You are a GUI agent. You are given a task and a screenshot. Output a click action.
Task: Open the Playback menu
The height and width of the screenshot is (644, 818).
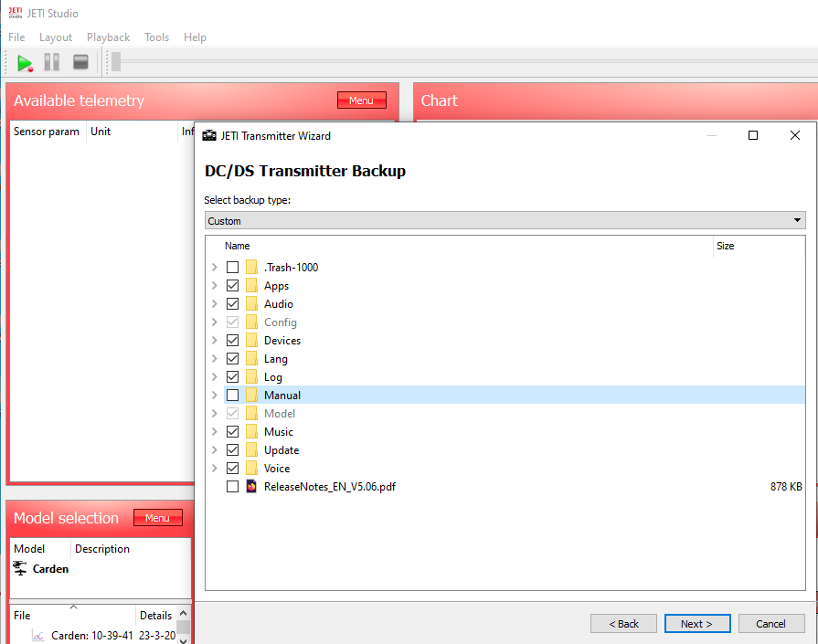(108, 37)
